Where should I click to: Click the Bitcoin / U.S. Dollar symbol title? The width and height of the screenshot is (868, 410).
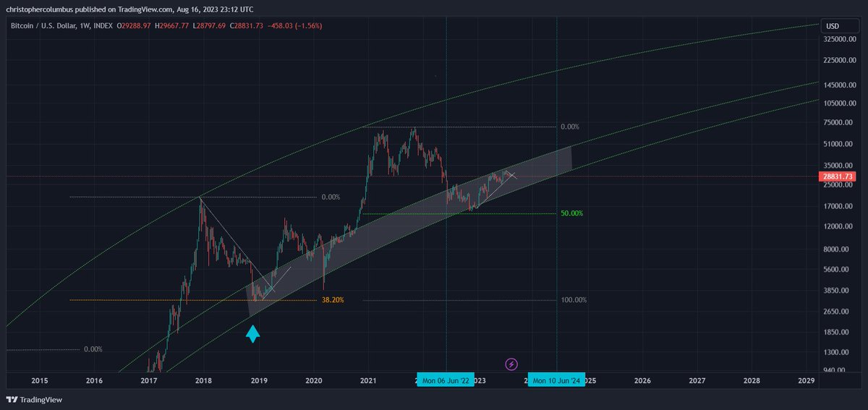coord(46,26)
